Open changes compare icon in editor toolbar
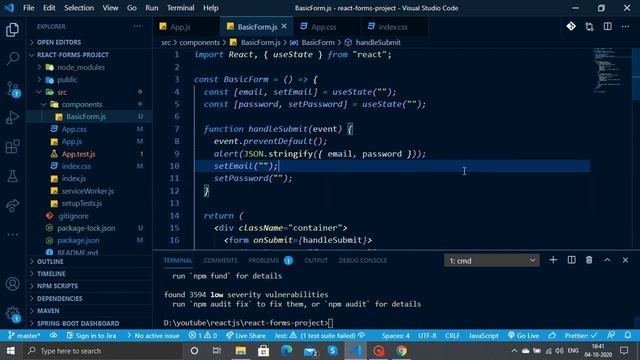The height and width of the screenshot is (360, 640). click(589, 27)
